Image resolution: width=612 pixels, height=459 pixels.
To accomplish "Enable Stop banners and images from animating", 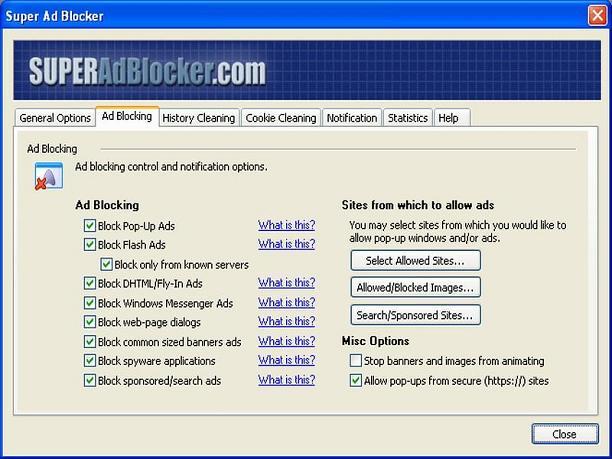I will click(x=356, y=361).
